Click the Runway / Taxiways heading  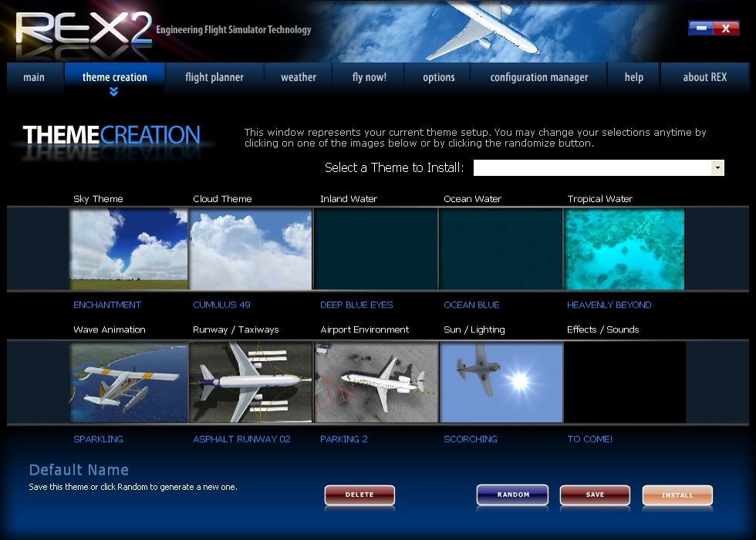click(x=236, y=329)
